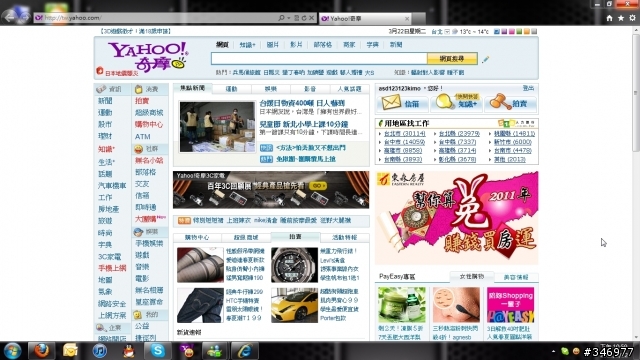Open the Windows Start orb
Image resolution: width=640 pixels, height=360 pixels.
click(12, 351)
